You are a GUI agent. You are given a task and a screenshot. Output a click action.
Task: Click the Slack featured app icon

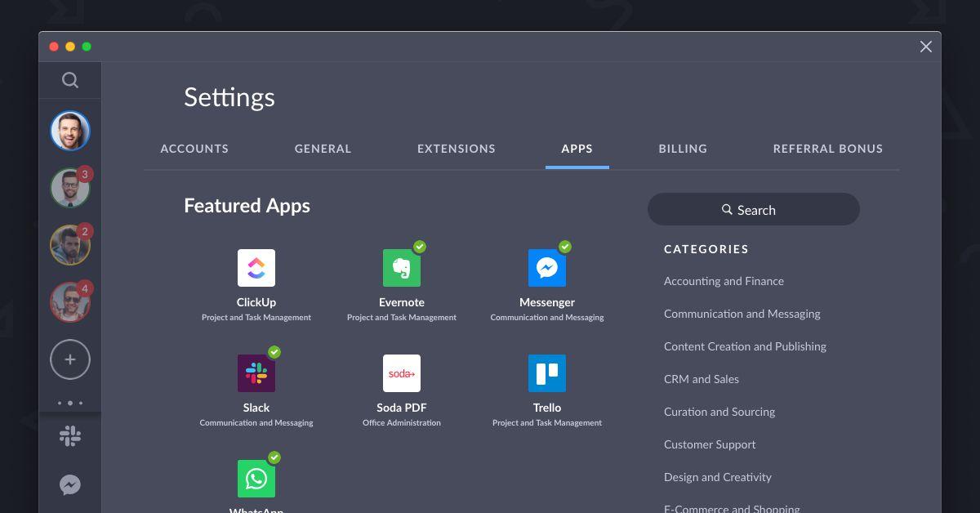tap(256, 373)
